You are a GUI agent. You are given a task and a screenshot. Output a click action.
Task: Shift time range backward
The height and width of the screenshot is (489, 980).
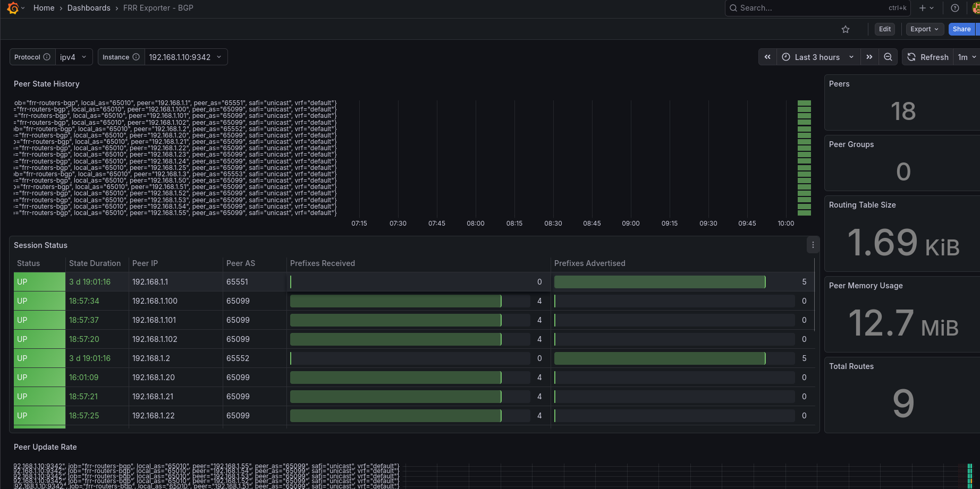pyautogui.click(x=767, y=57)
